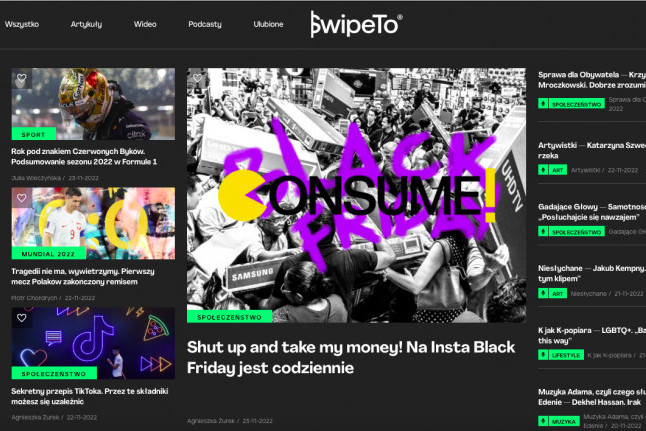
Task: Click the SwipeTo logo
Action: click(x=356, y=24)
